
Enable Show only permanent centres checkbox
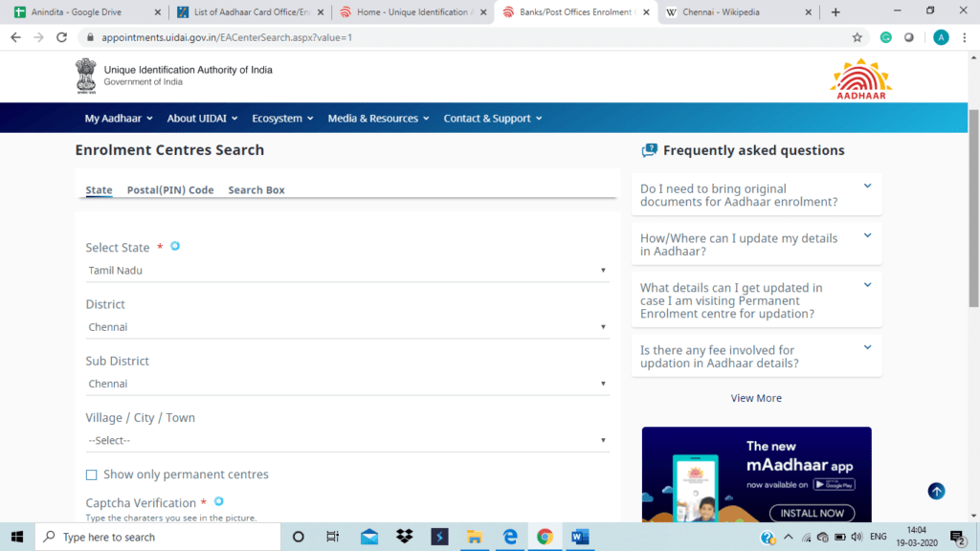pyautogui.click(x=92, y=474)
